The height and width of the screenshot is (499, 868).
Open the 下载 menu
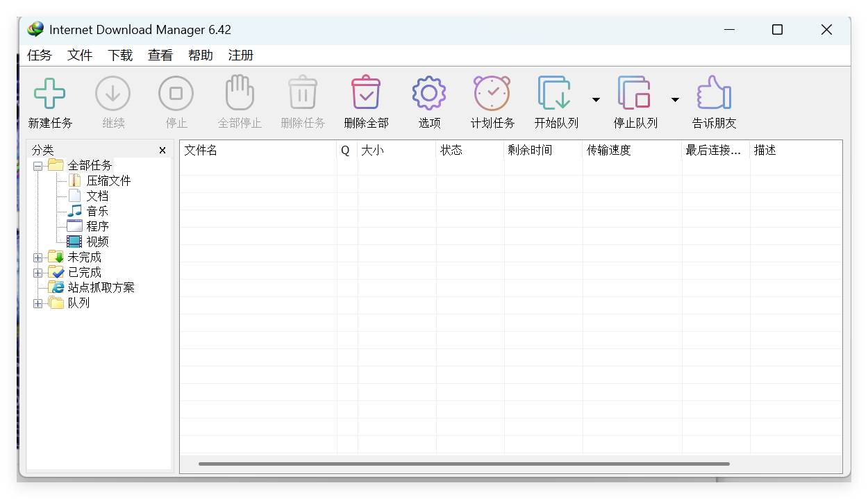point(120,56)
